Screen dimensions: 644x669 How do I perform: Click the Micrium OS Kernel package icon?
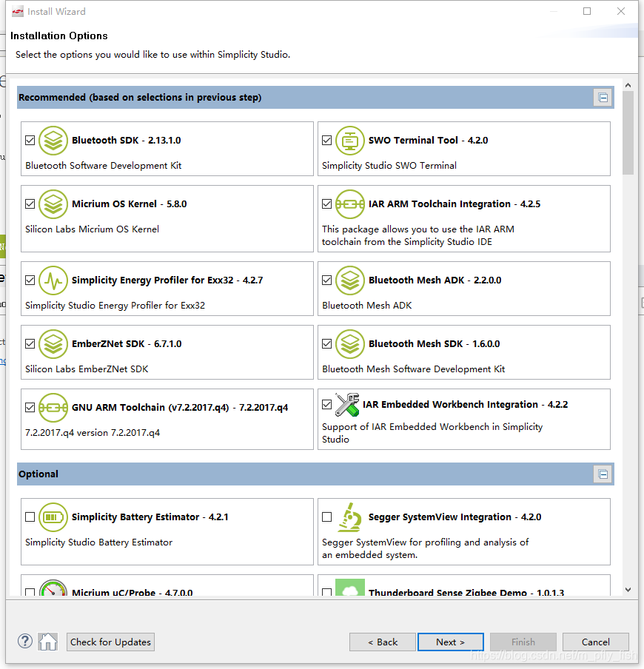[x=53, y=204]
